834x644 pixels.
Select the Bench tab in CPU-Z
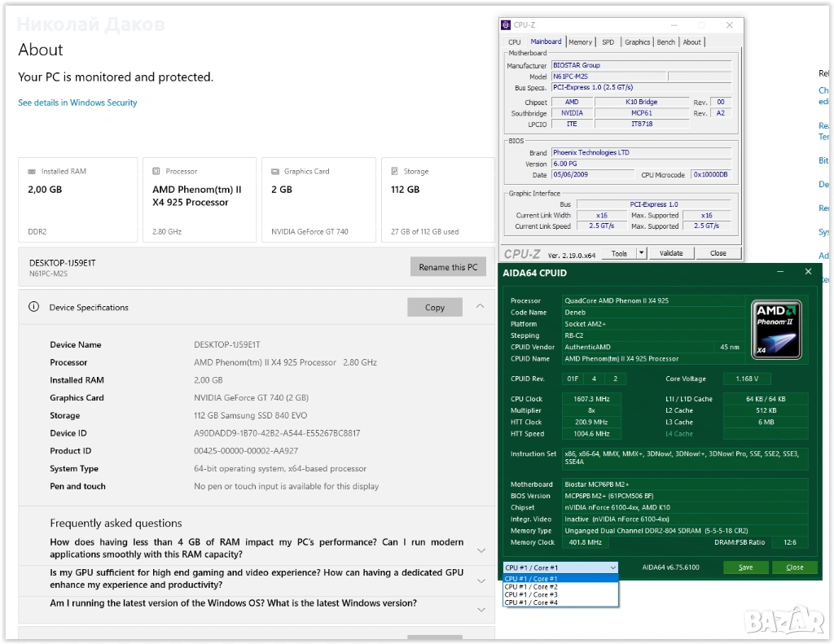pyautogui.click(x=665, y=42)
